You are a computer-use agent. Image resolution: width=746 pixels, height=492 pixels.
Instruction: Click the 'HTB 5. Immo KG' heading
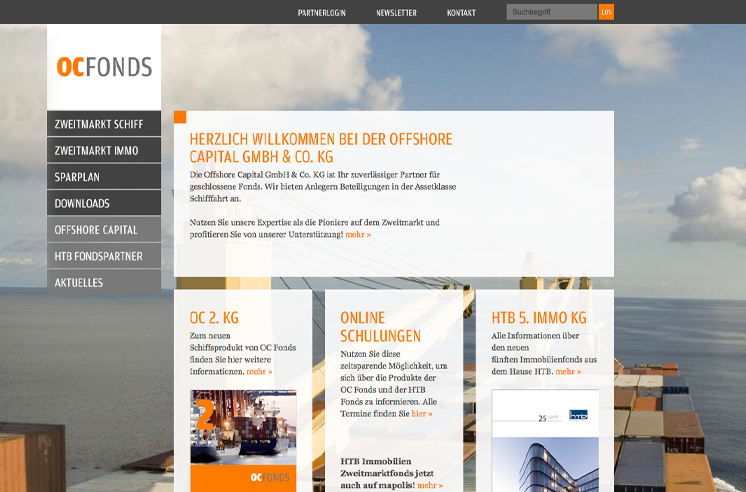pos(539,317)
